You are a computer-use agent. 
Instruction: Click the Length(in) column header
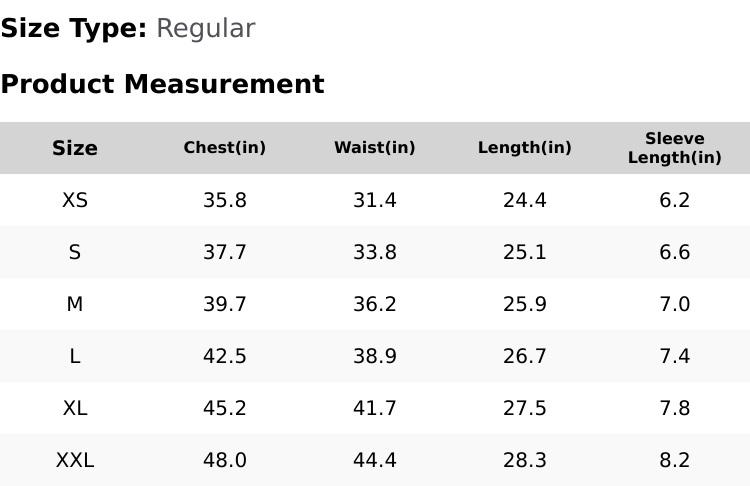point(525,148)
